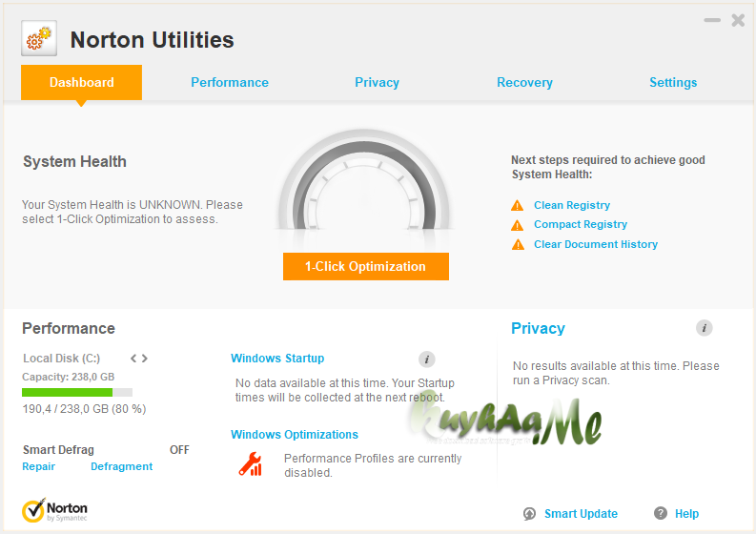This screenshot has width=756, height=534.
Task: Minimize the Norton Utilities window
Action: click(x=712, y=20)
